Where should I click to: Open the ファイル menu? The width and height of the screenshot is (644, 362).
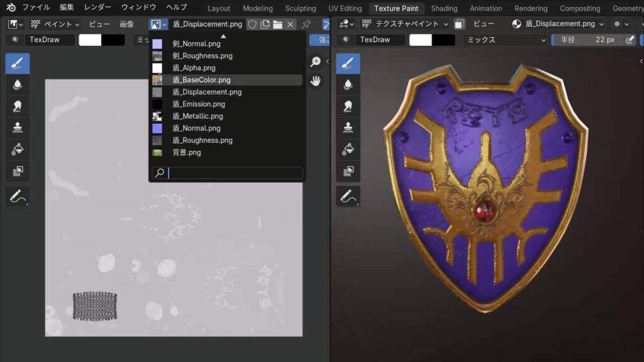pyautogui.click(x=36, y=8)
